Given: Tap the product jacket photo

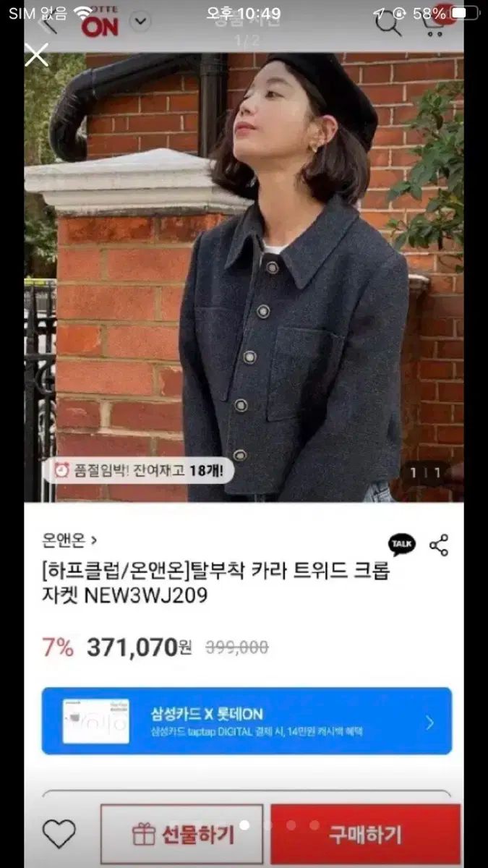Looking at the screenshot, I should (244, 277).
